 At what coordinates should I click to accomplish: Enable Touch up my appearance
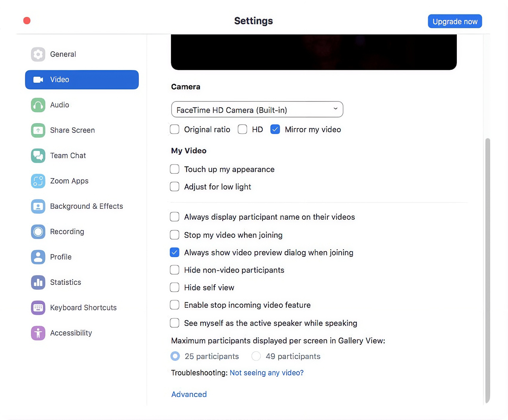[175, 169]
